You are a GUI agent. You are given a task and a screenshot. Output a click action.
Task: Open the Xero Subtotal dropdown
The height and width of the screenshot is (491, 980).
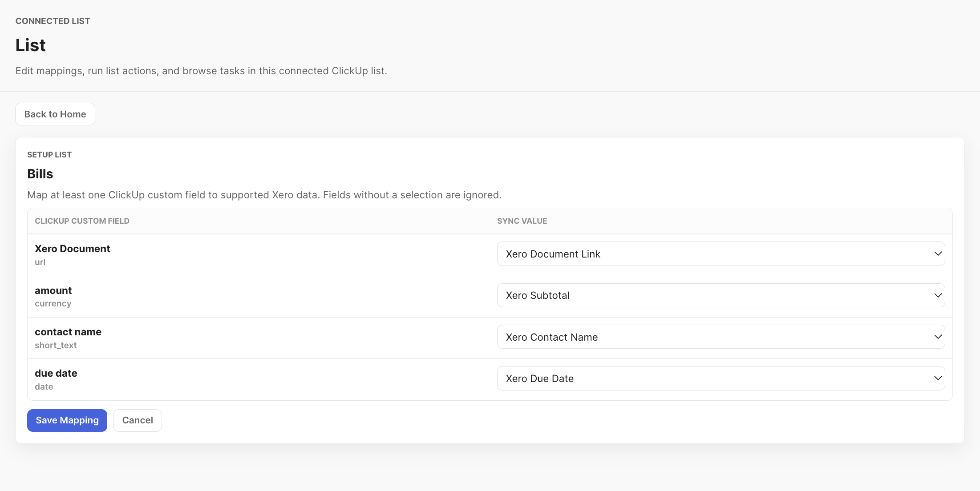(721, 295)
